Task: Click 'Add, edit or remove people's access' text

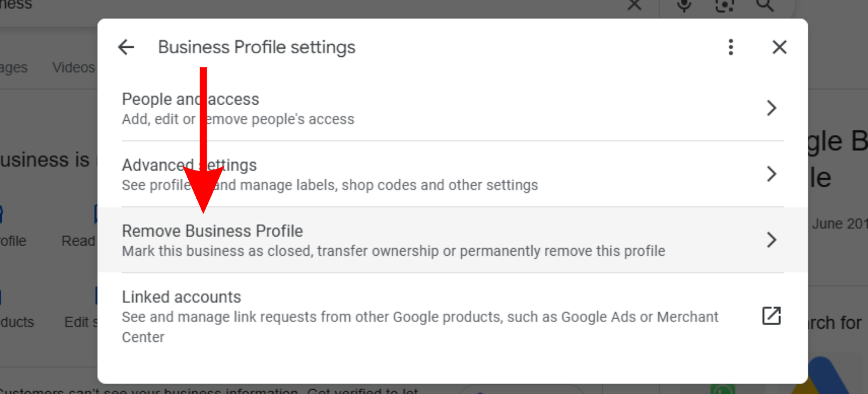Action: pyautogui.click(x=238, y=119)
